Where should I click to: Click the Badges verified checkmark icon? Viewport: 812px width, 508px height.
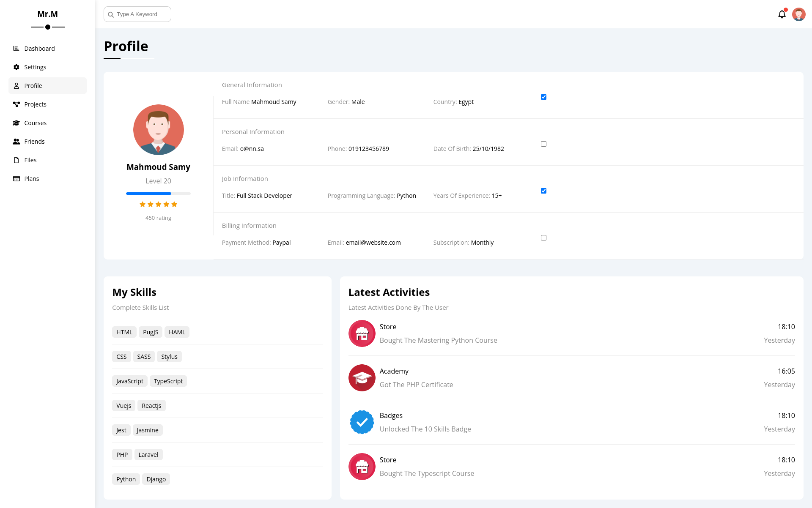tap(362, 422)
